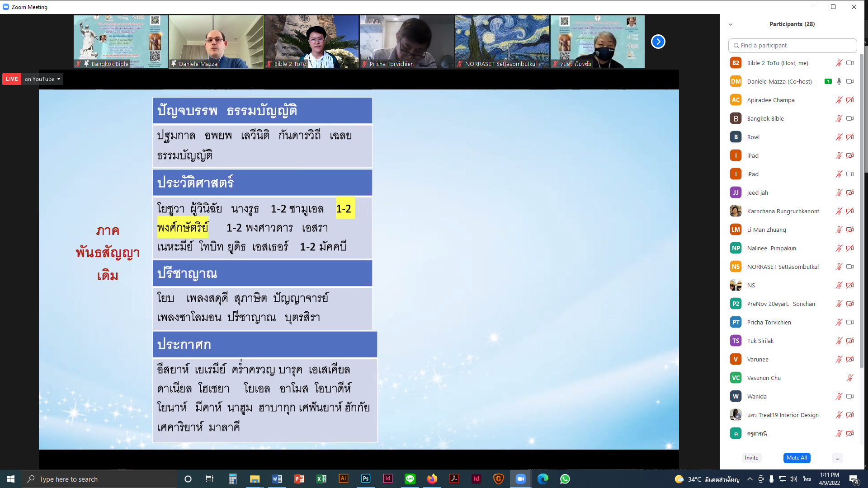Click the volume speaker tray icon

point(793,479)
